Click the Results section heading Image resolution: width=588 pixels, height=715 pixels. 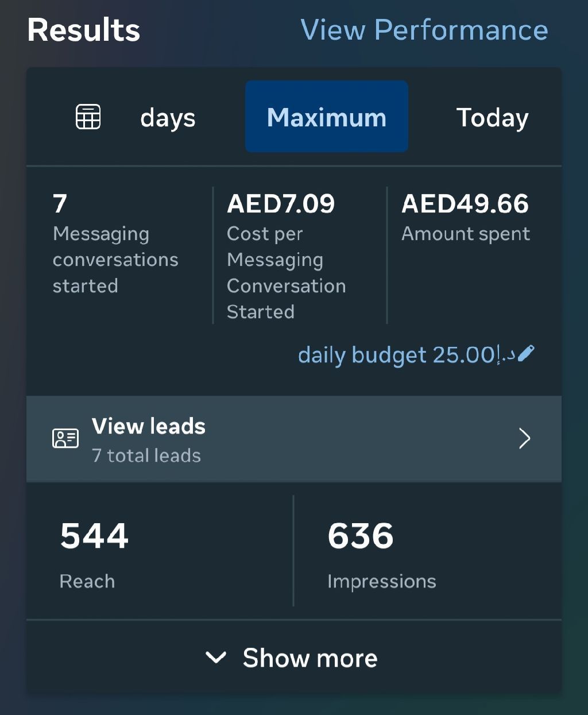pos(84,30)
